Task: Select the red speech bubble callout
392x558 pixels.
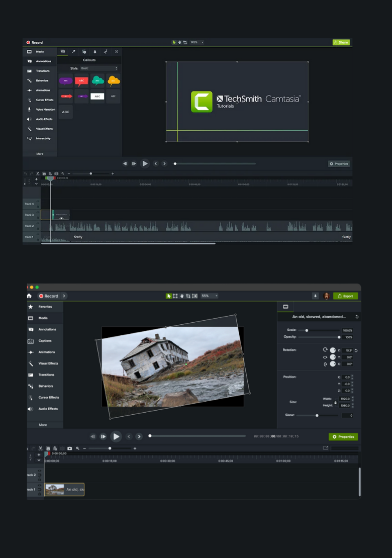Action: [81, 80]
